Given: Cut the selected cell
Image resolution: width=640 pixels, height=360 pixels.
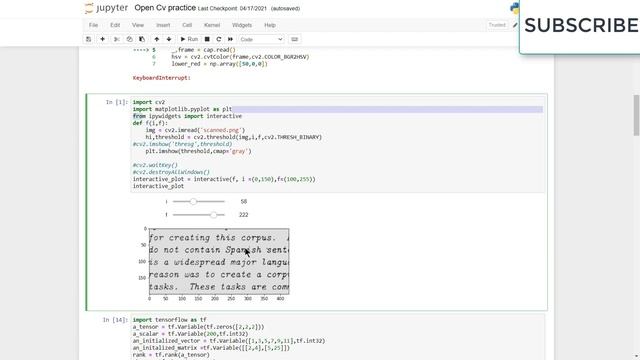Looking at the screenshot, I should 117,39.
